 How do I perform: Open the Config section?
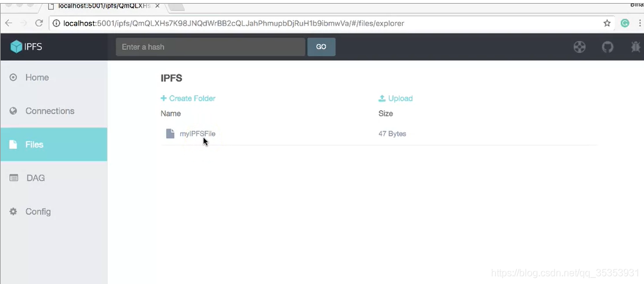coord(54,211)
